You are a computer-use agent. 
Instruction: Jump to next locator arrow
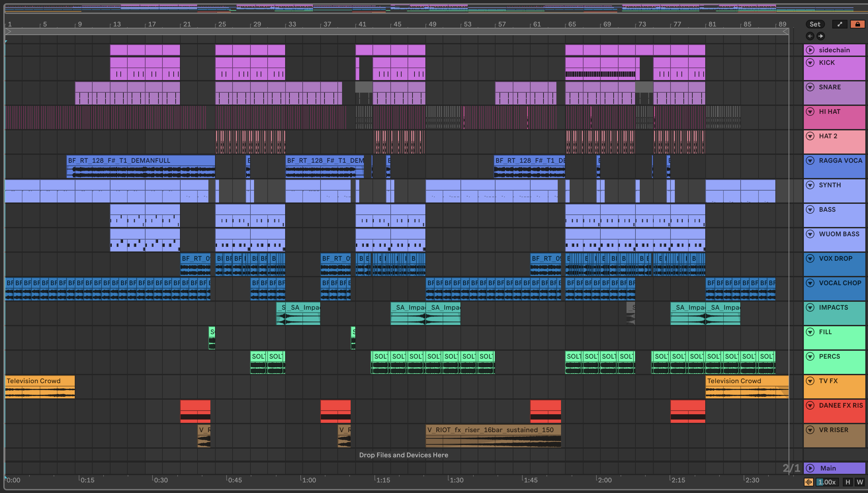coord(821,36)
